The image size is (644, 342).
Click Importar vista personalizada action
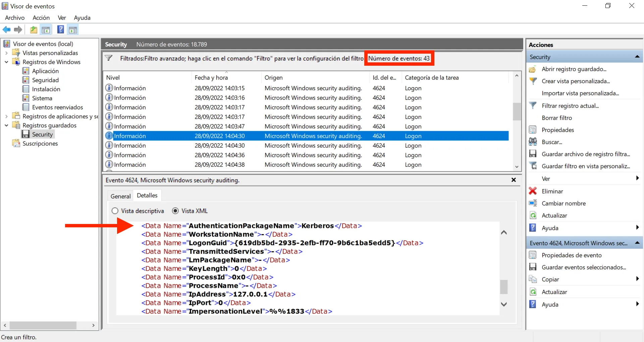(x=580, y=93)
